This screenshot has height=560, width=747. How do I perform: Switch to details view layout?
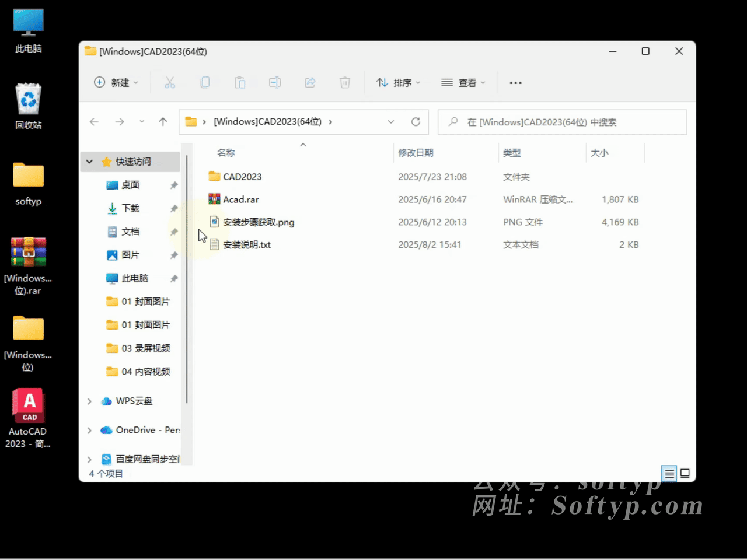point(669,473)
